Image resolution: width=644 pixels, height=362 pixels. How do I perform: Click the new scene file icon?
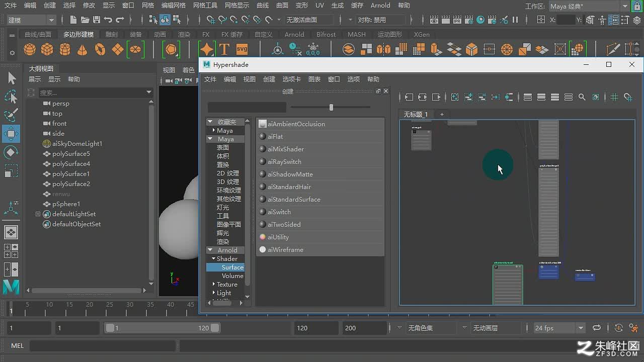73,20
